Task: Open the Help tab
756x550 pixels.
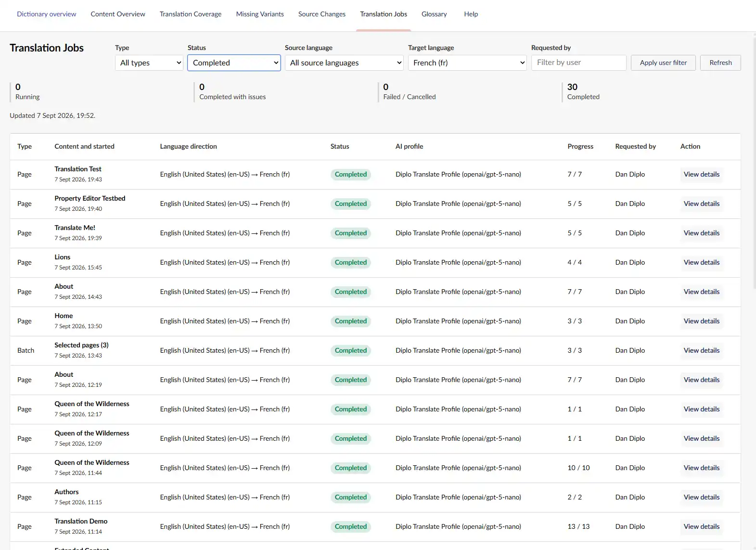Action: [x=471, y=14]
